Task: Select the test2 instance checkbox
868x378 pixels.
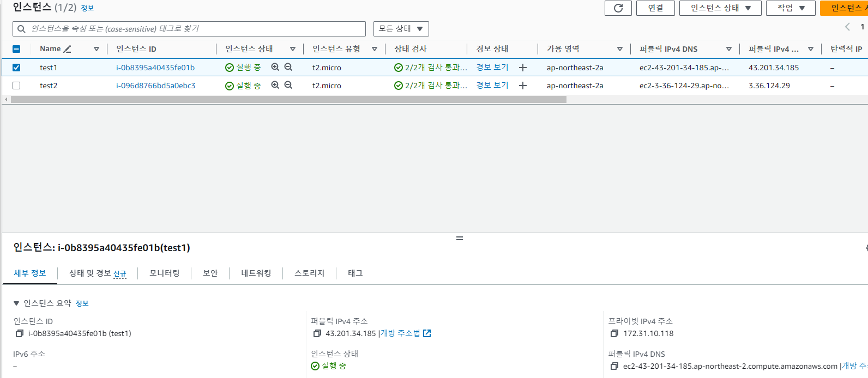Action: click(16, 86)
